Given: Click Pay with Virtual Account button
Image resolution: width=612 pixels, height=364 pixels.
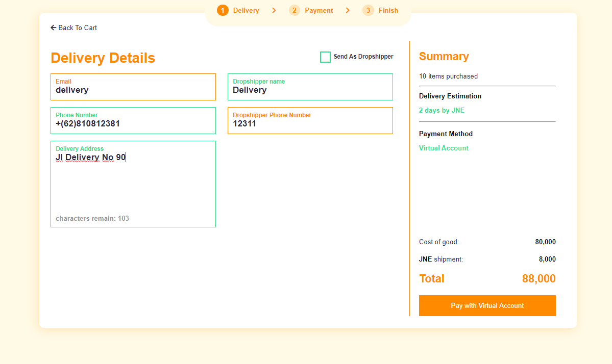Looking at the screenshot, I should pyautogui.click(x=487, y=305).
